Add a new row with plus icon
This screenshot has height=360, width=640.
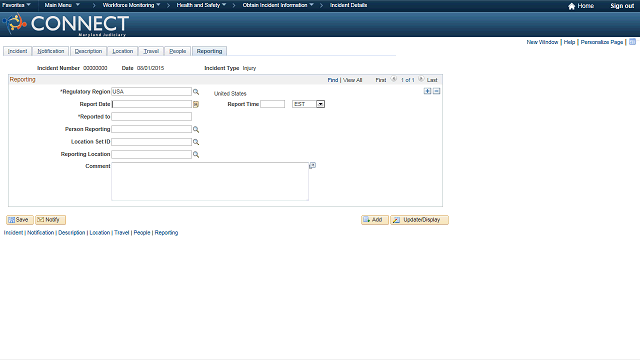427,91
